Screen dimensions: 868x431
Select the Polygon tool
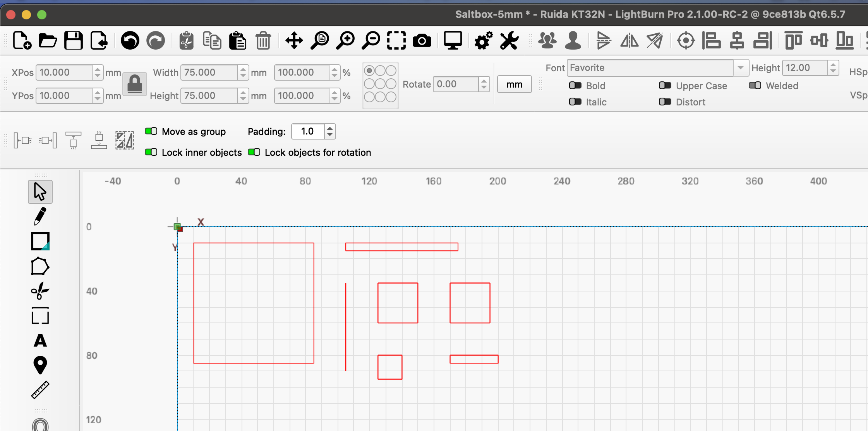[x=40, y=266]
